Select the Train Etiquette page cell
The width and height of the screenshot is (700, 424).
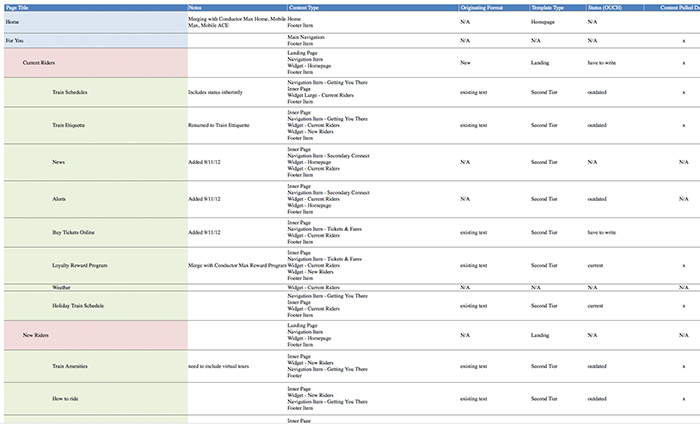(70, 125)
